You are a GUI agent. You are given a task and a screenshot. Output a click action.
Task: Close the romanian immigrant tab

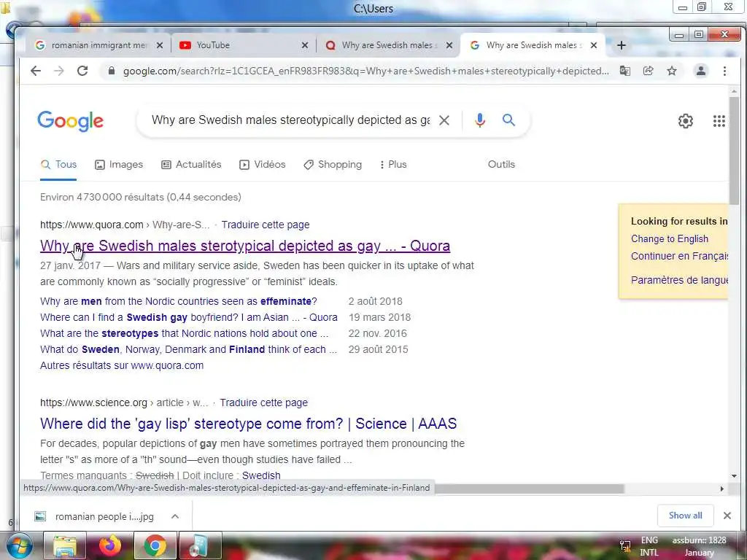pos(160,45)
